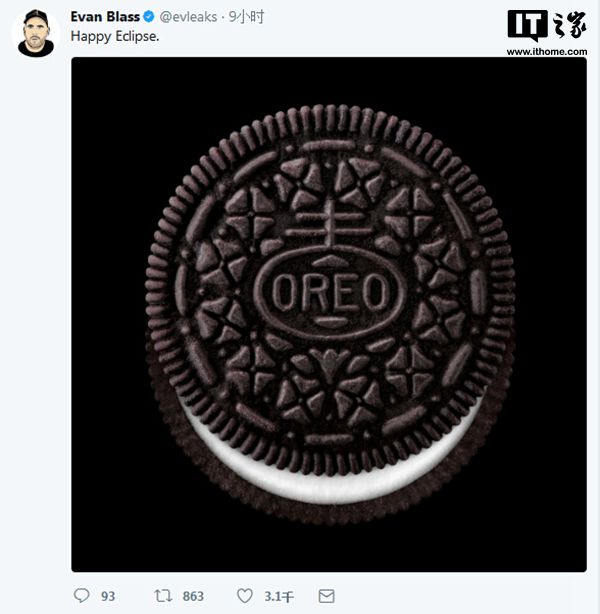Open the @evleaks handle link

coord(188,17)
